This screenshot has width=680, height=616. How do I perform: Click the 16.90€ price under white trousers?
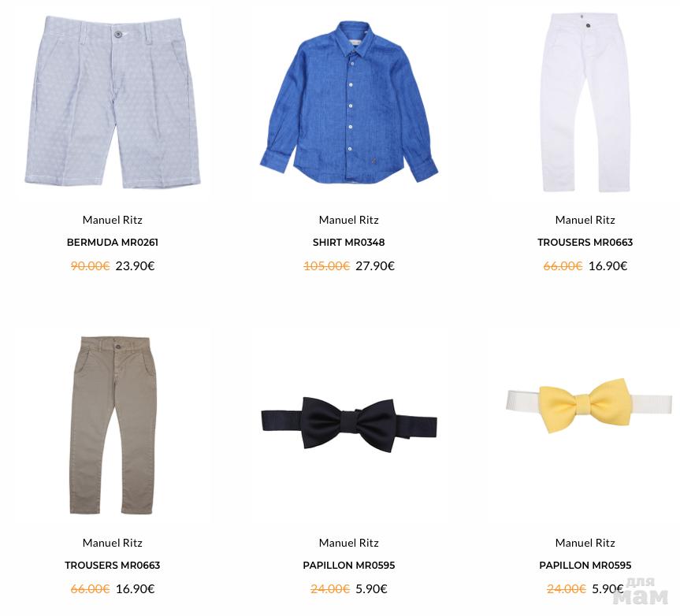(608, 265)
